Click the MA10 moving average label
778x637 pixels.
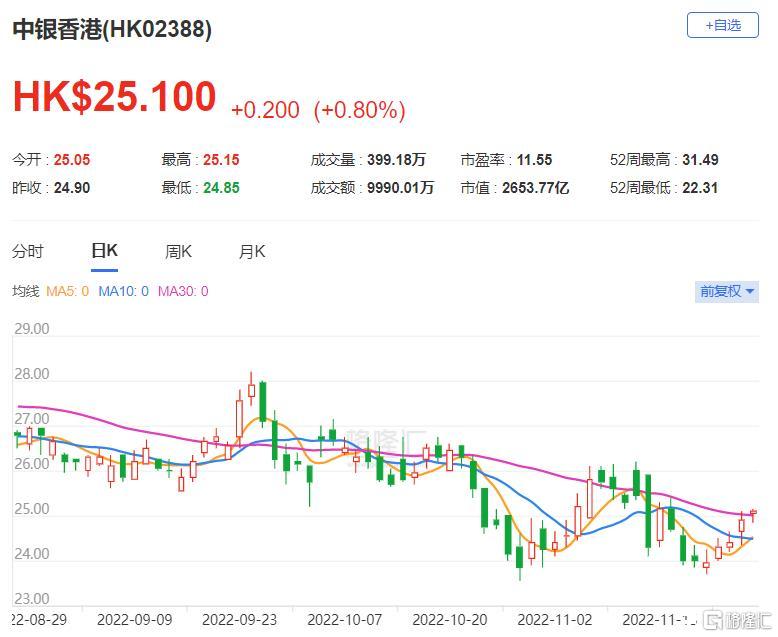point(124,291)
